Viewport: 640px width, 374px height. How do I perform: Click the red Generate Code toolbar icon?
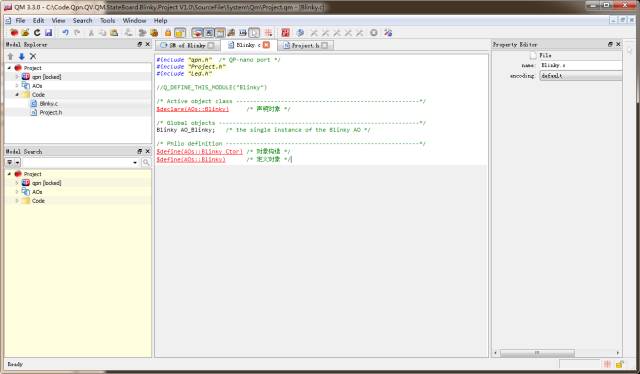(285, 33)
